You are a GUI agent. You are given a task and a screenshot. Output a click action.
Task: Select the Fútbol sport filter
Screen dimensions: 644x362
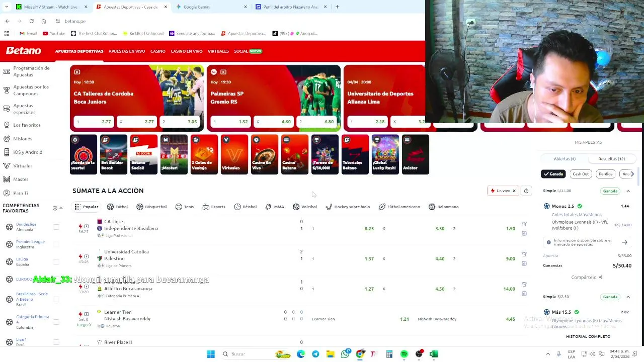click(117, 207)
